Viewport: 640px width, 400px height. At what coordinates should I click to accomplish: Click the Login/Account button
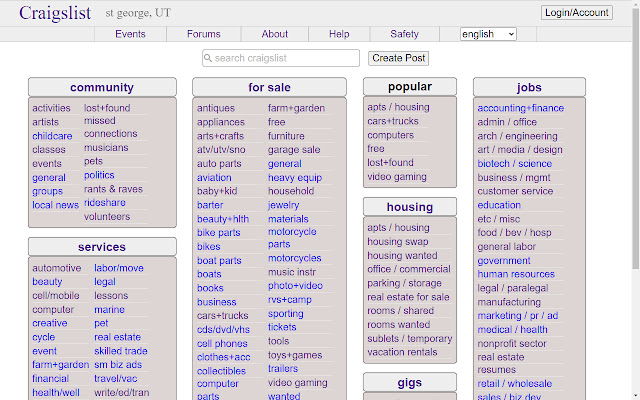(577, 12)
